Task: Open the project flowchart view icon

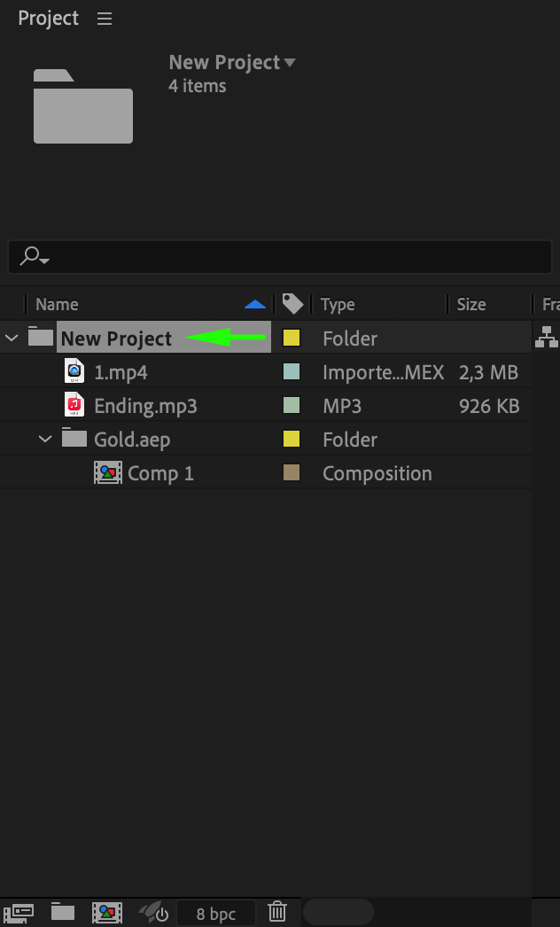Action: click(x=547, y=338)
